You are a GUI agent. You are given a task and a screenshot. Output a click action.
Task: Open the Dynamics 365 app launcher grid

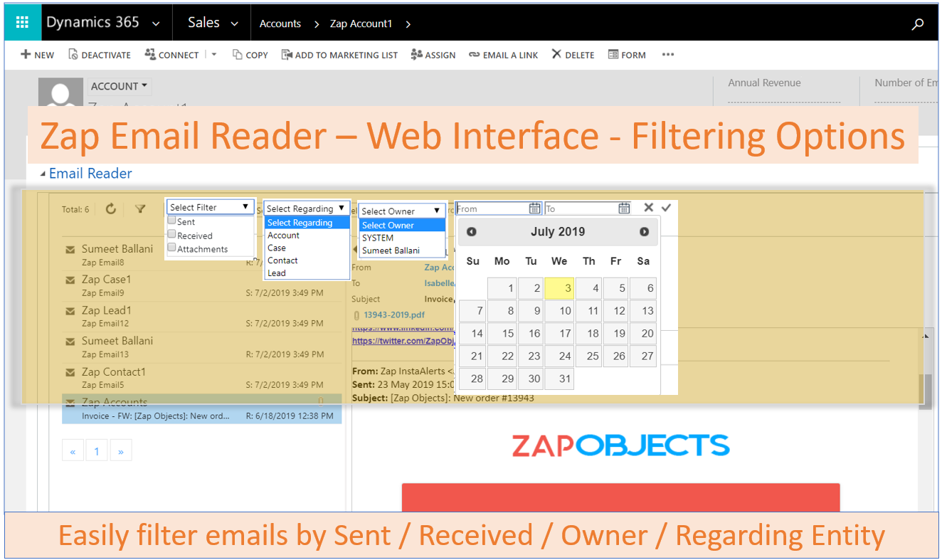22,23
